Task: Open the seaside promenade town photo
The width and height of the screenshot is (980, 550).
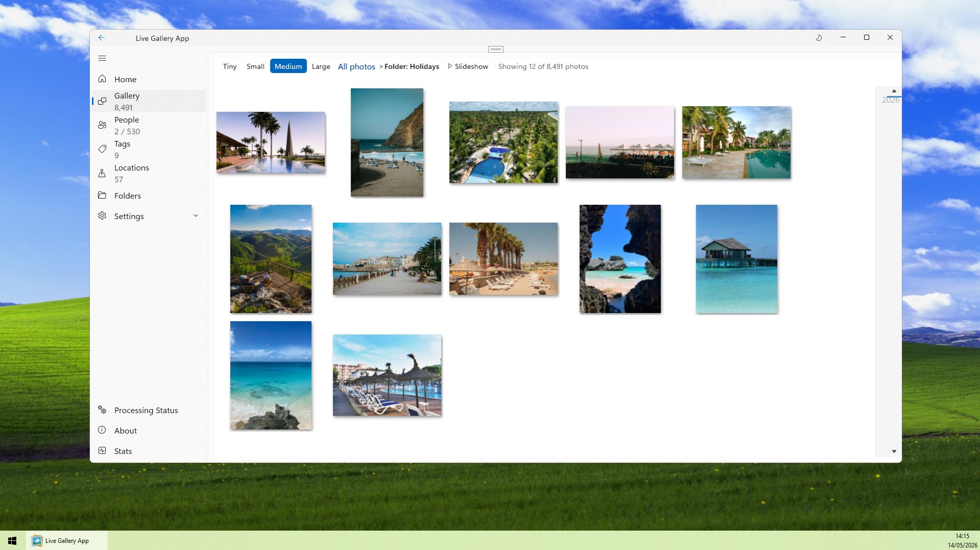Action: point(387,259)
